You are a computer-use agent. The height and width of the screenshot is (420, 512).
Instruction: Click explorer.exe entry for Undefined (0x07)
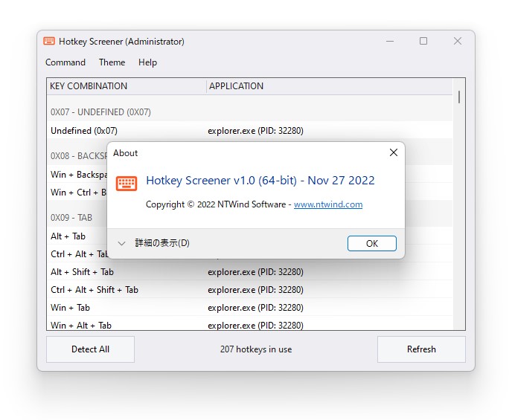(256, 131)
